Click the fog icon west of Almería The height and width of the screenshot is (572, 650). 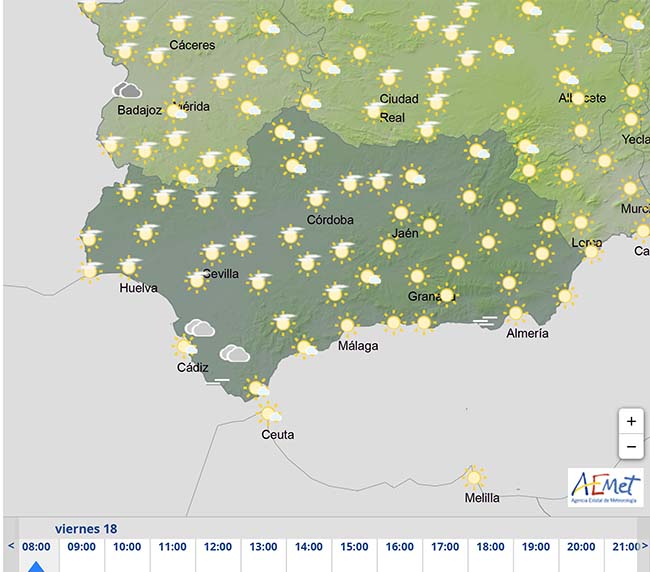[x=485, y=321]
